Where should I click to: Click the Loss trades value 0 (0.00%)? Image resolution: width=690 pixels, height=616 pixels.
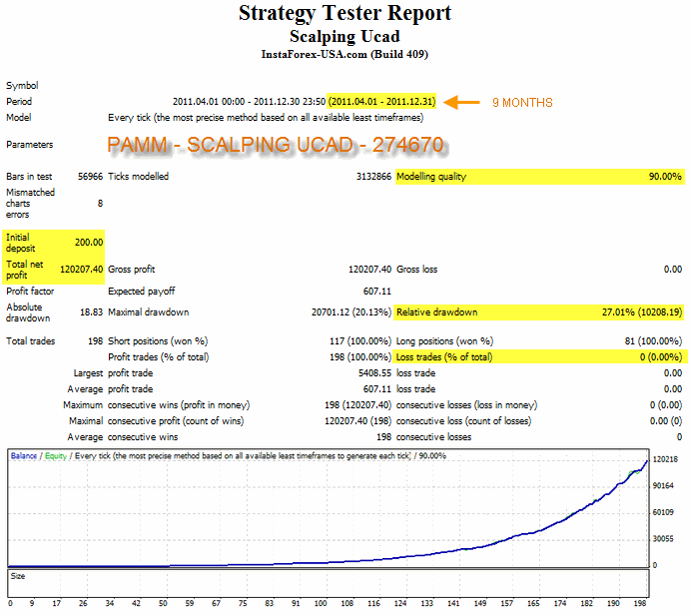point(661,357)
